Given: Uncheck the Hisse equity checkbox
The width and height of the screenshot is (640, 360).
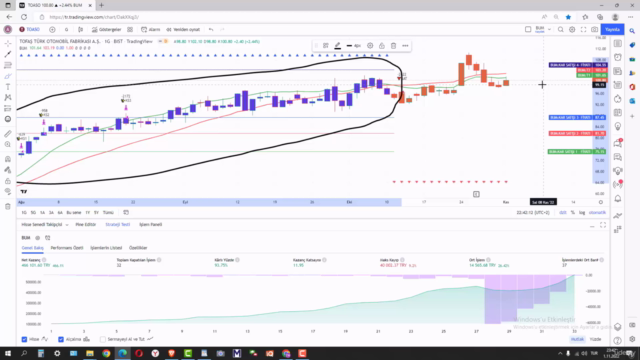Looking at the screenshot, I should point(24,339).
